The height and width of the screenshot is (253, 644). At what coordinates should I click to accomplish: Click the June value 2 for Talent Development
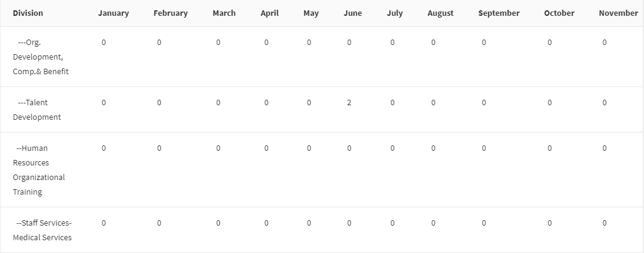pyautogui.click(x=349, y=103)
